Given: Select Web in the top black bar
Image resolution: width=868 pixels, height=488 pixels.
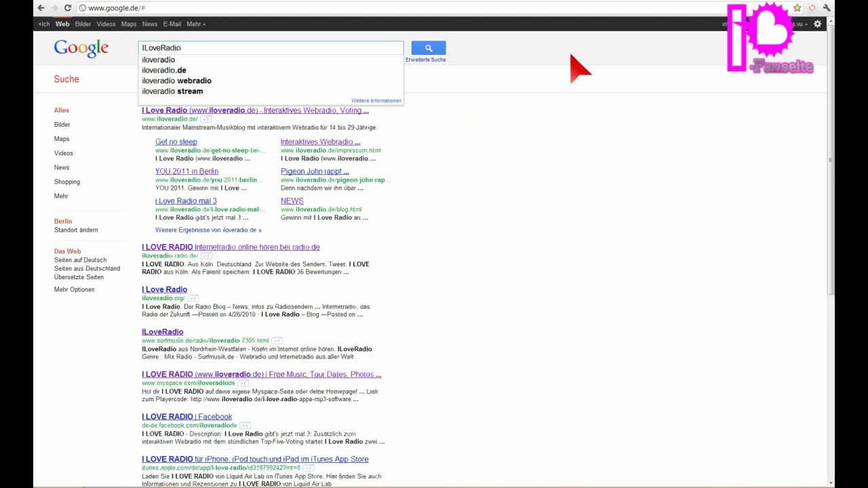Looking at the screenshot, I should pyautogui.click(x=62, y=24).
